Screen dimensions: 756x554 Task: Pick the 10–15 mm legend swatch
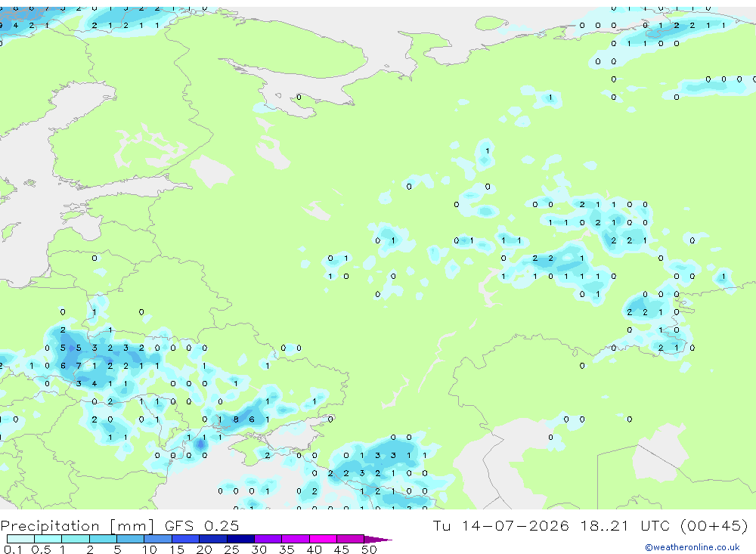(158, 539)
